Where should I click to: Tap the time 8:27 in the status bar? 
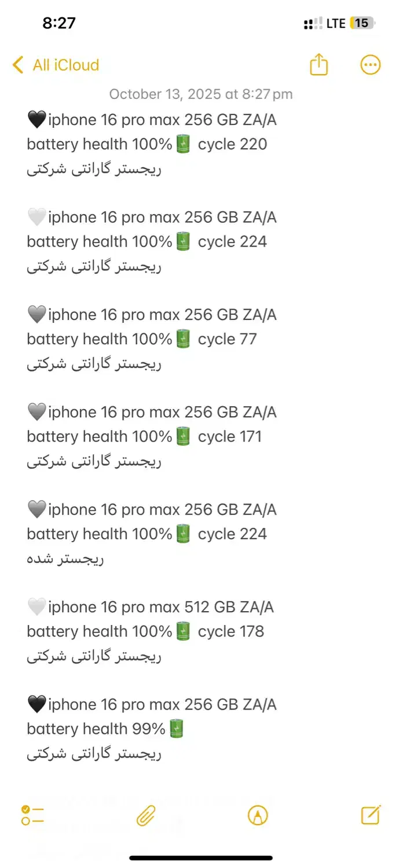pyautogui.click(x=59, y=23)
